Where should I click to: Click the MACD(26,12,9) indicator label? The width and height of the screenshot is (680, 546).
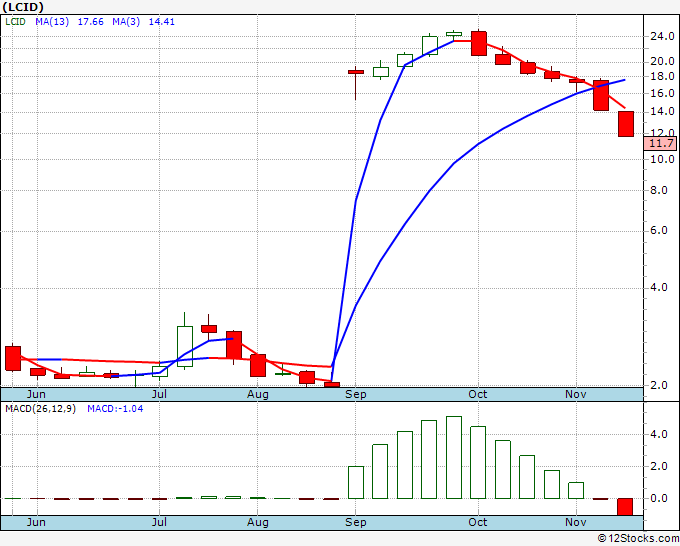(x=40, y=409)
